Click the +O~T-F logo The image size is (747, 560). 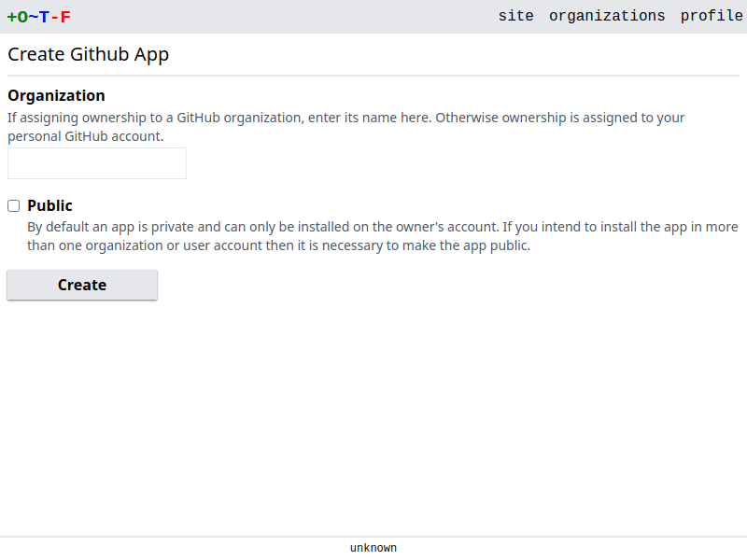(39, 17)
